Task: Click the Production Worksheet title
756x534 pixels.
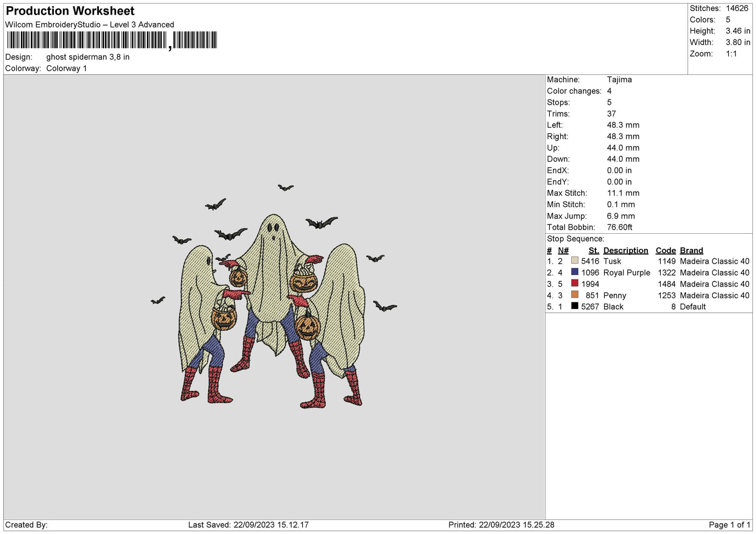Action: tap(70, 11)
